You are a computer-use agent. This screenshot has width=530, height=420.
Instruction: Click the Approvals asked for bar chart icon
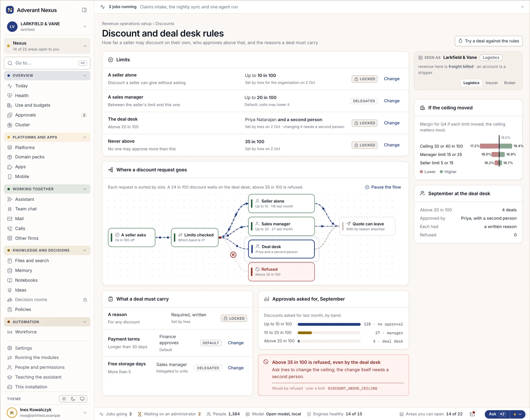click(267, 299)
